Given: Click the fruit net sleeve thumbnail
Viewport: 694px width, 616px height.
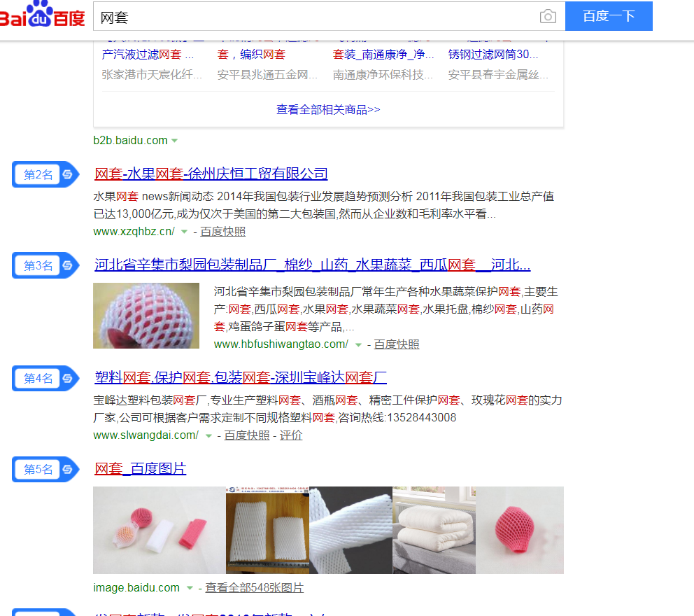Looking at the screenshot, I should [x=146, y=316].
